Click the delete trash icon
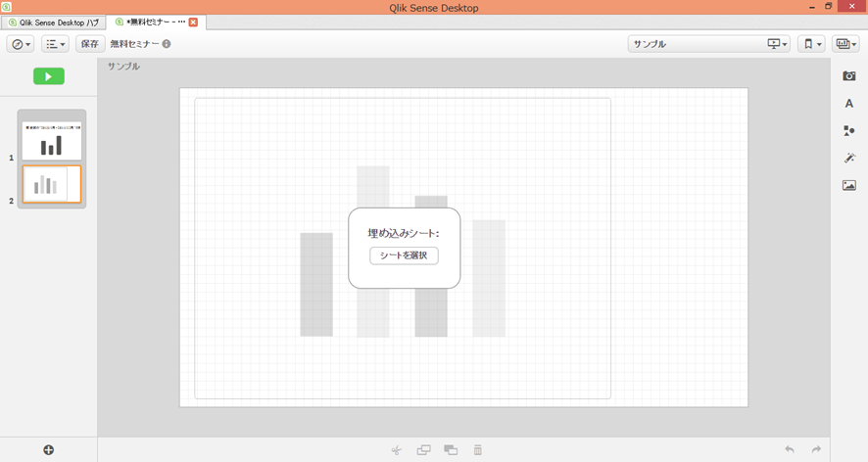This screenshot has width=868, height=462. tap(478, 450)
